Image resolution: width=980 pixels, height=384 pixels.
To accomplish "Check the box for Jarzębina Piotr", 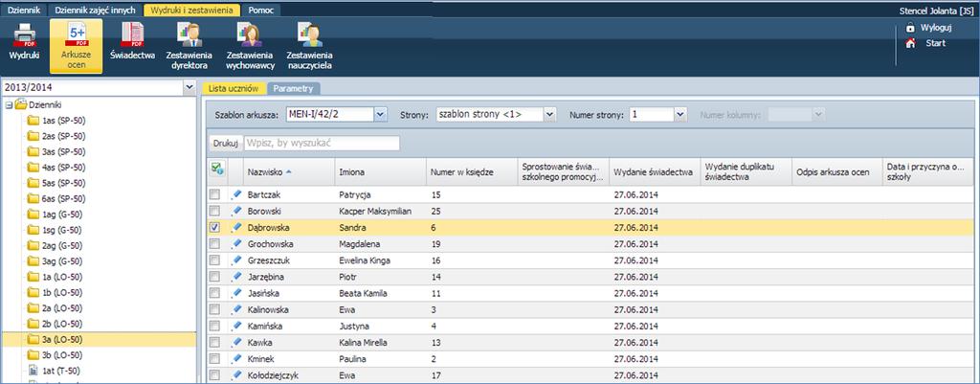I will (214, 277).
